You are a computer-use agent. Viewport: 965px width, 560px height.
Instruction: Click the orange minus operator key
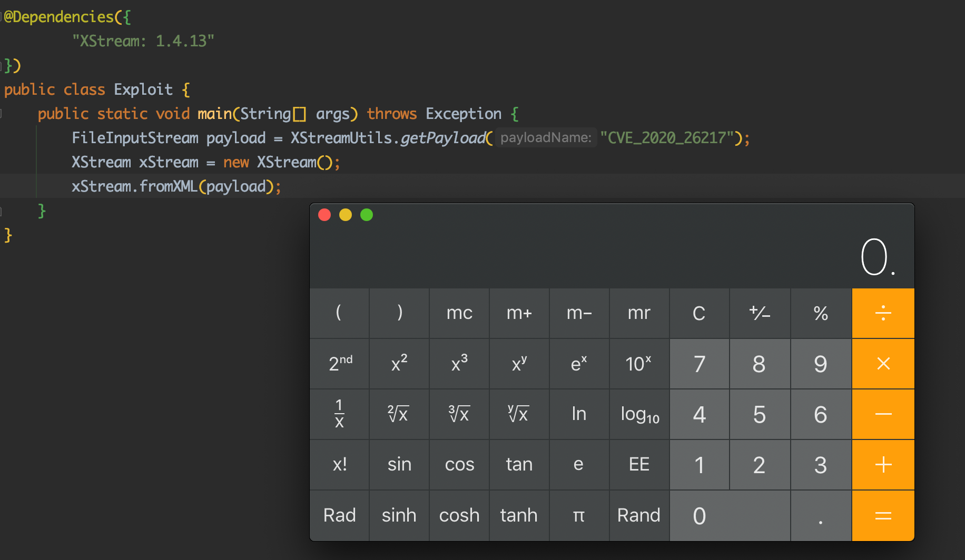(883, 414)
